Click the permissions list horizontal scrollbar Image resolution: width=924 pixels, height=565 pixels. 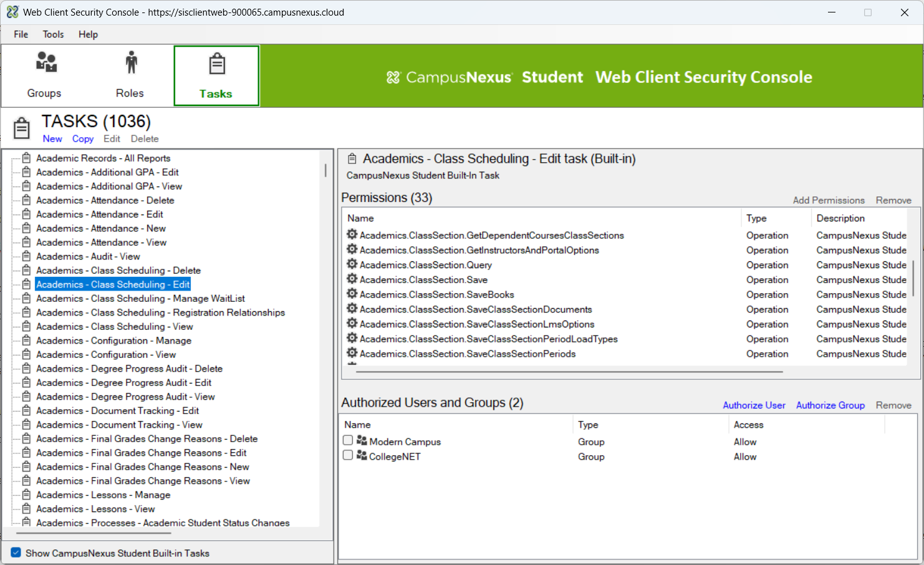pos(569,372)
